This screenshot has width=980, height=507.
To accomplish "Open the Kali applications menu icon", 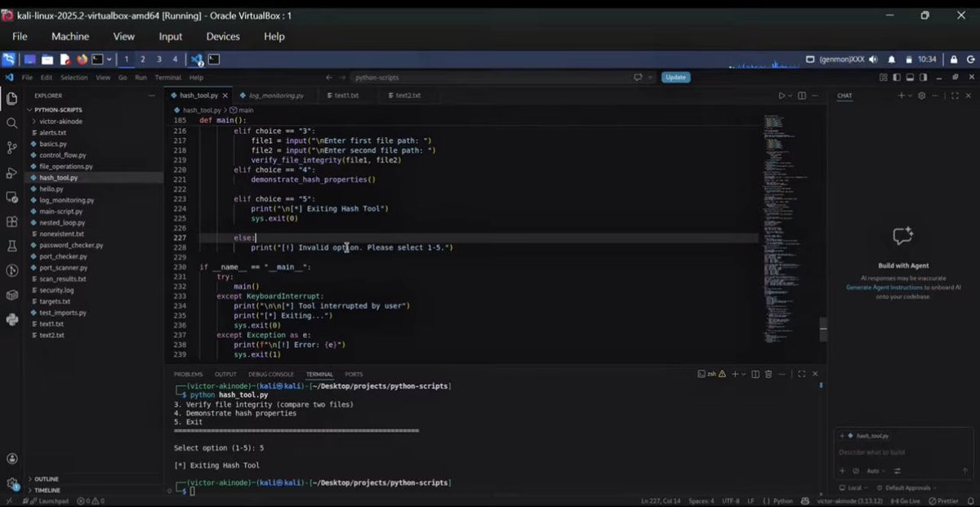I will (x=8, y=60).
